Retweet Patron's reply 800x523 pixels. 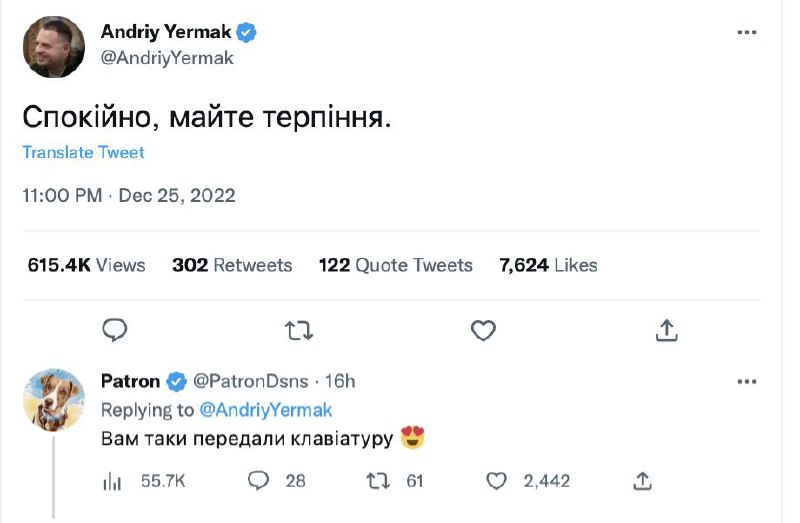coord(377,481)
